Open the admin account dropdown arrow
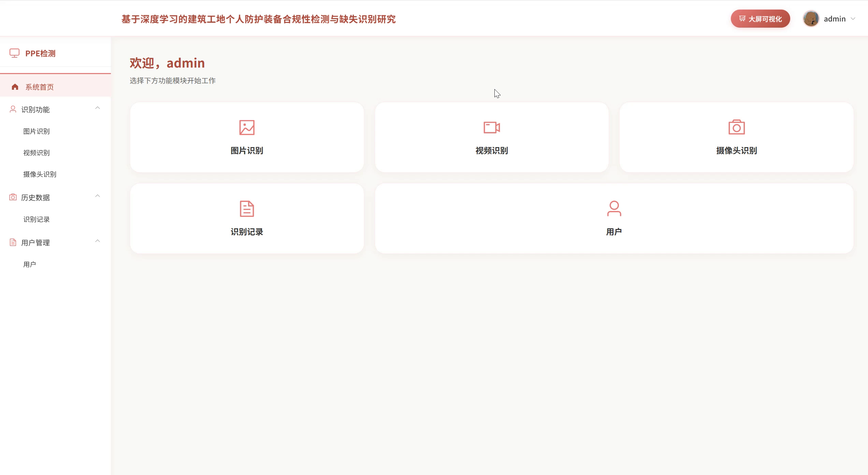The image size is (868, 475). pos(853,19)
